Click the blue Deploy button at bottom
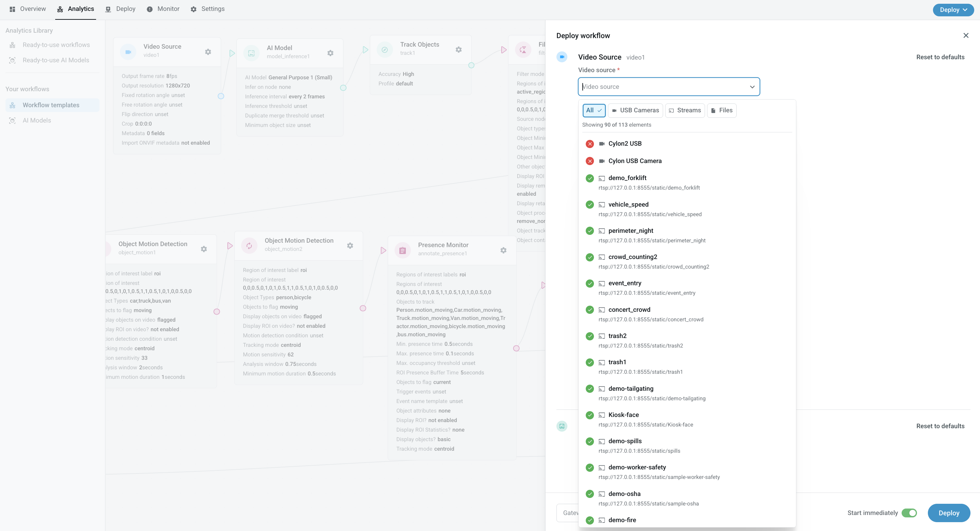The image size is (980, 531). [x=948, y=513]
